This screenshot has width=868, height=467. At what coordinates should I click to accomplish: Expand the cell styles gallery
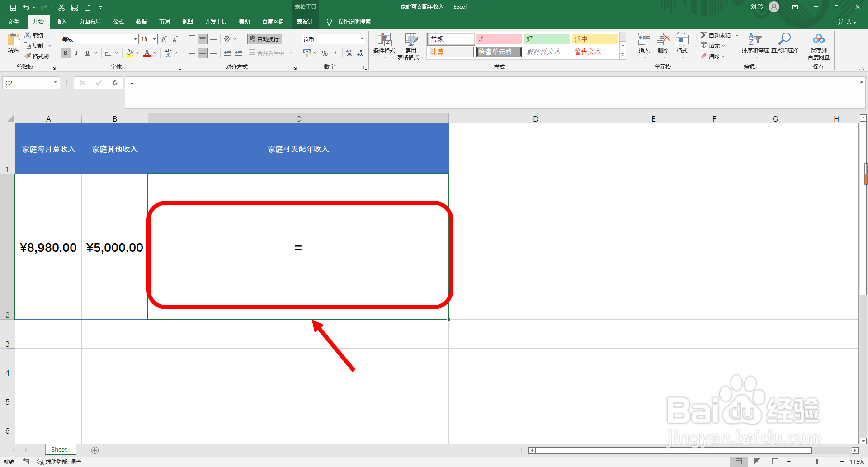pos(623,55)
